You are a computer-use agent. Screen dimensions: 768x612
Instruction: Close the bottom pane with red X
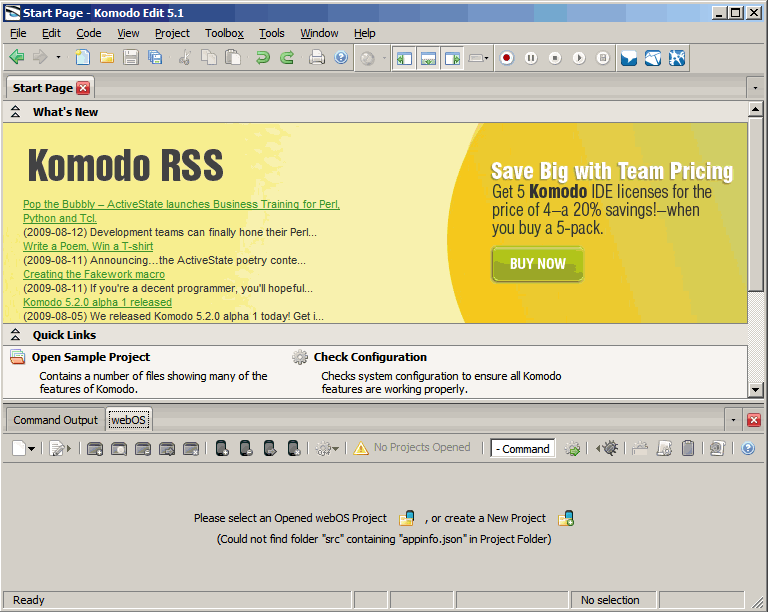754,420
